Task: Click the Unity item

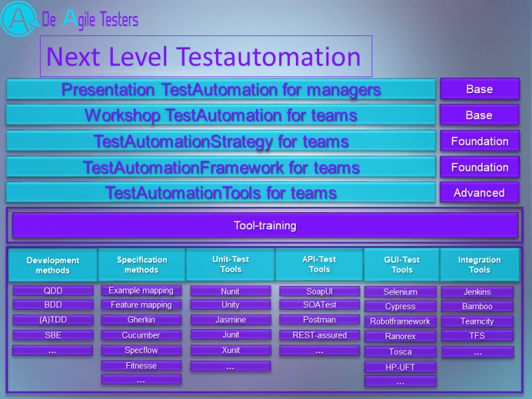Action: pos(230,305)
